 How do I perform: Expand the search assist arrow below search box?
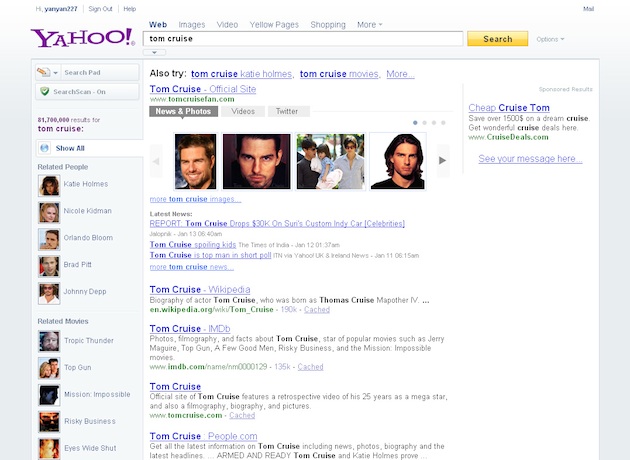tap(154, 52)
